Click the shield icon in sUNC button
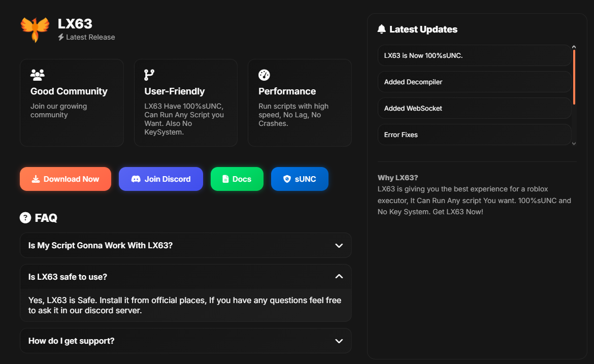This screenshot has width=594, height=364. (287, 179)
